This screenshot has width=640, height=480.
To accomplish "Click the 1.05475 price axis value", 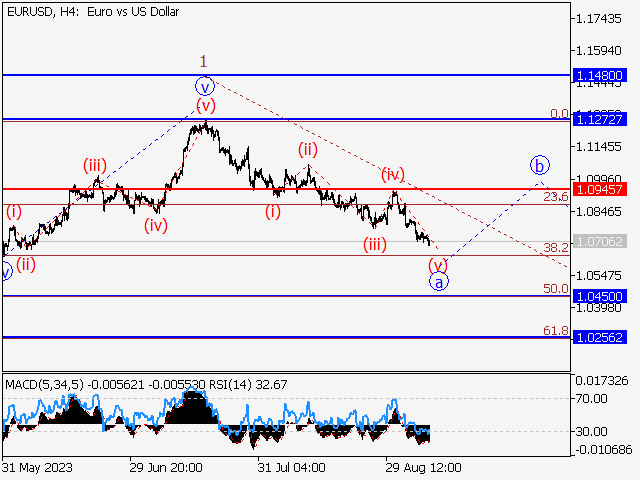I will coord(598,276).
